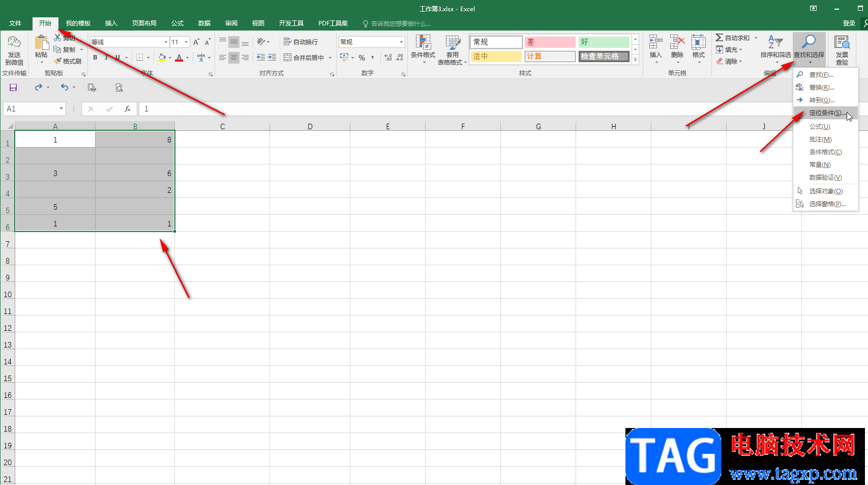Toggle center horizontal alignment

tap(233, 58)
